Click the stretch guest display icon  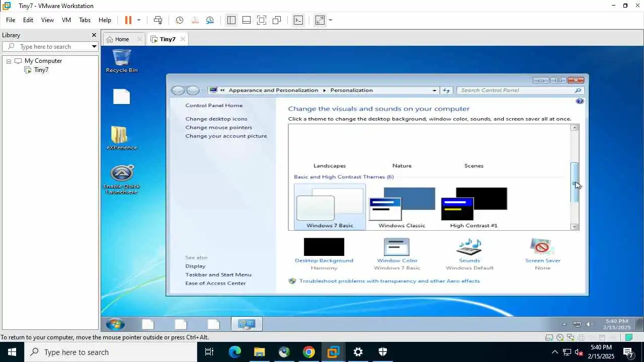point(320,20)
